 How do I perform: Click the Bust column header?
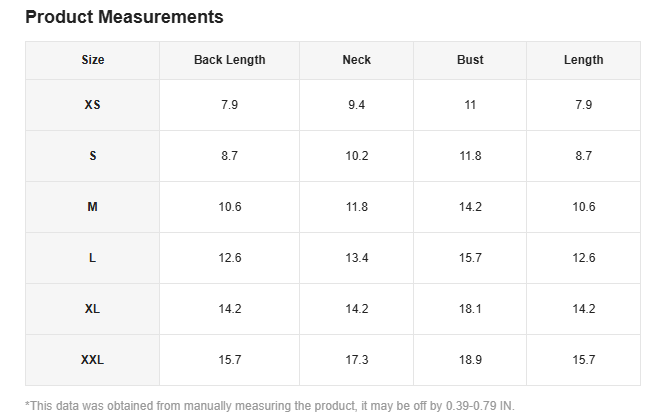[x=470, y=60]
